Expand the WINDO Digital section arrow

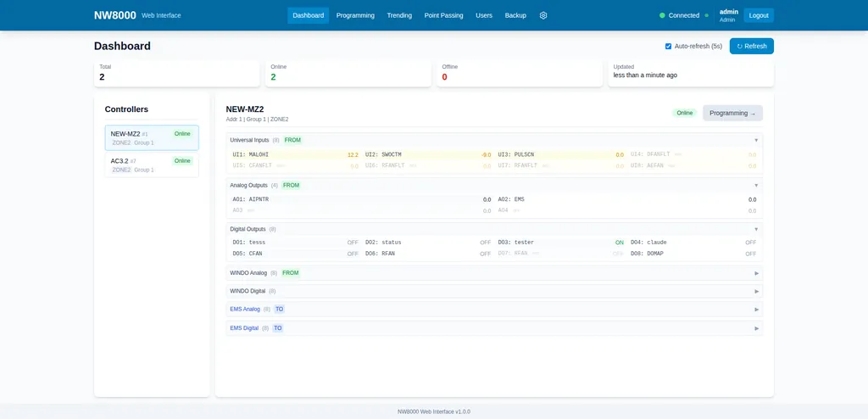(x=756, y=291)
